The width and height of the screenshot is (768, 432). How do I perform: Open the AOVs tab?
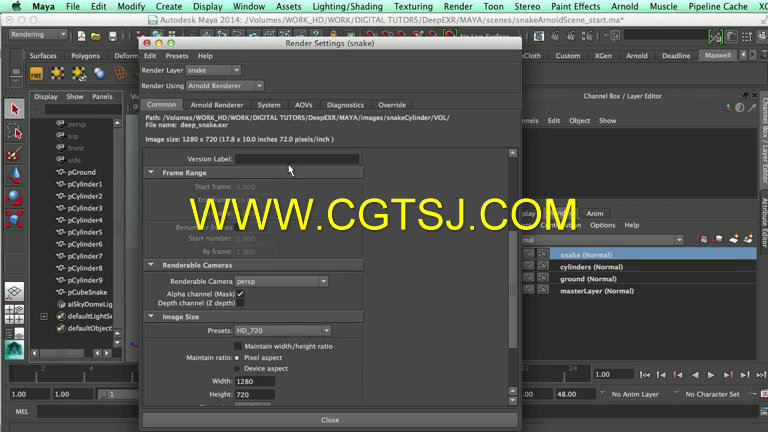[x=303, y=105]
